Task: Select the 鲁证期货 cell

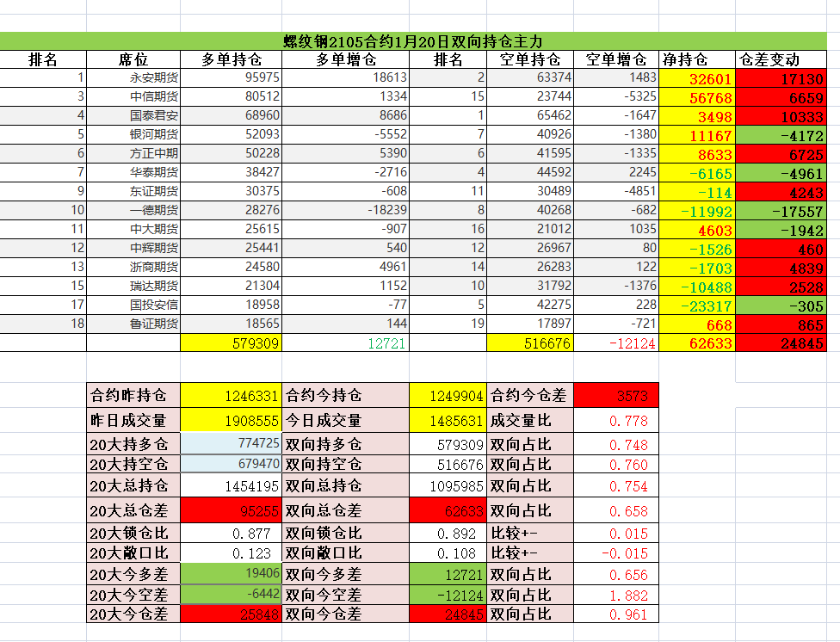Action: click(x=133, y=324)
